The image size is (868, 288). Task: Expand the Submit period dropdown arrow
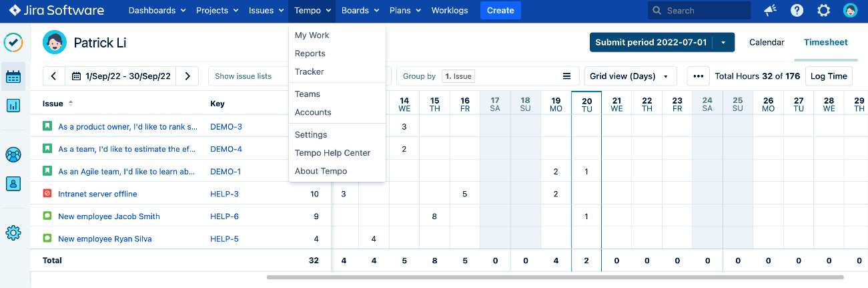tap(723, 43)
